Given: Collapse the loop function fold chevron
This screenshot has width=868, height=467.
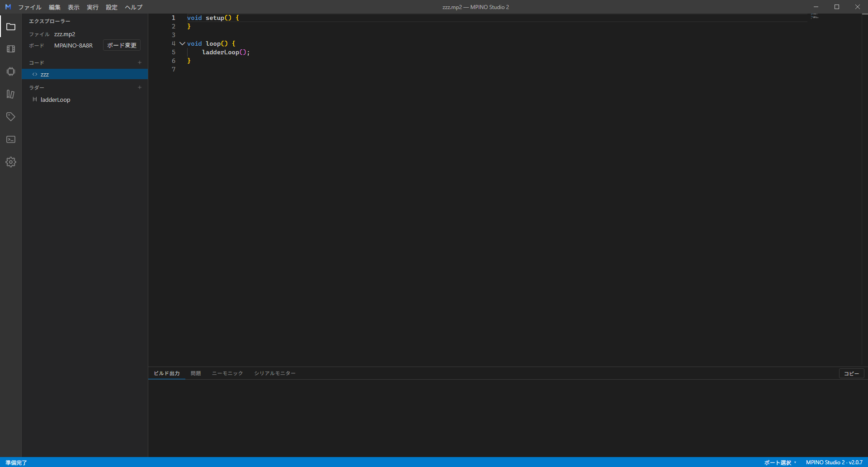Looking at the screenshot, I should tap(182, 43).
